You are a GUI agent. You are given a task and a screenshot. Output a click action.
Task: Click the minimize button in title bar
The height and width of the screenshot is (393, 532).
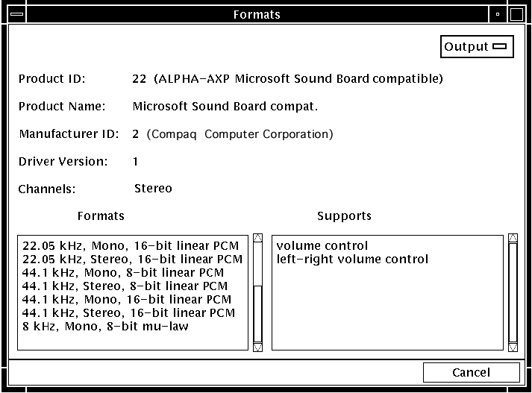point(498,14)
